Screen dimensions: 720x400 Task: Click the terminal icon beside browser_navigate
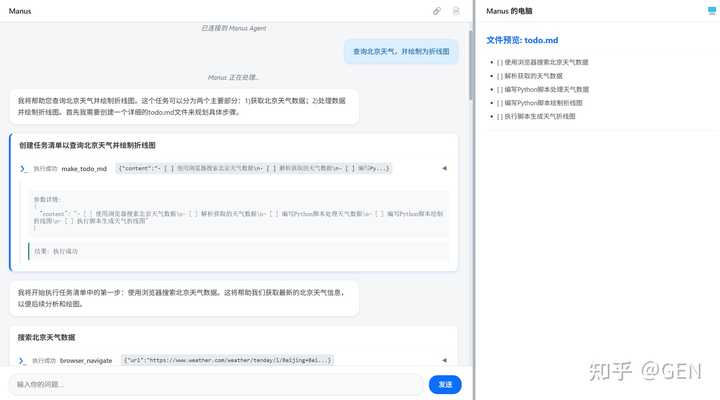click(22, 361)
